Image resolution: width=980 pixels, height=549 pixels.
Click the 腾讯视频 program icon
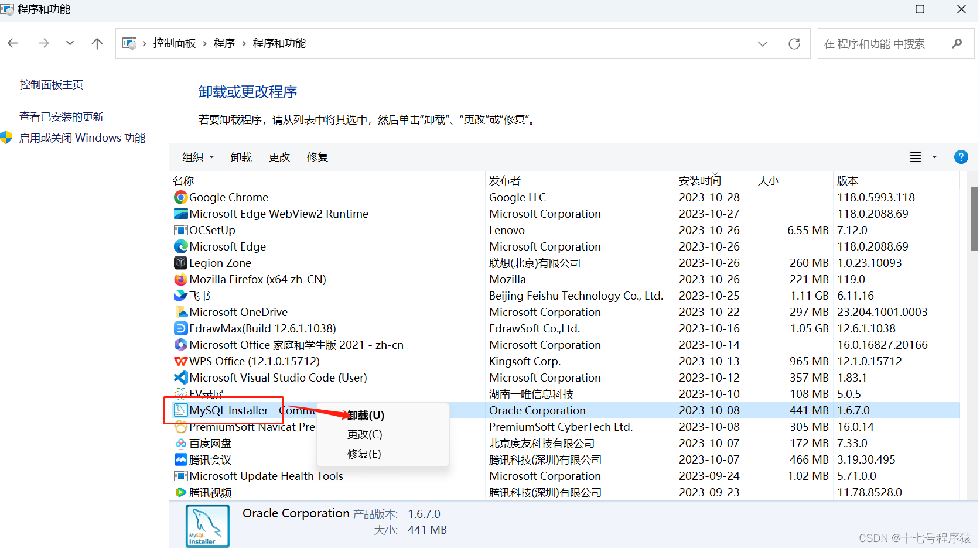[x=181, y=492]
